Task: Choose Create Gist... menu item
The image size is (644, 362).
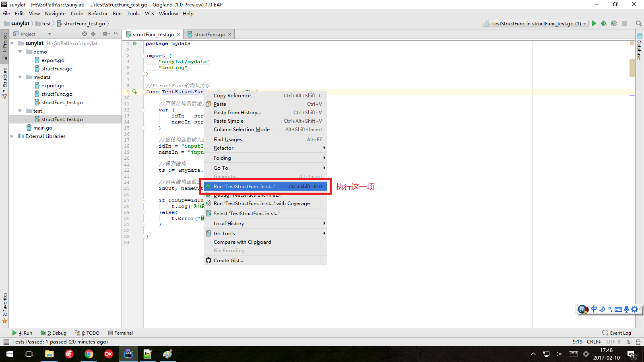Action: (265, 261)
